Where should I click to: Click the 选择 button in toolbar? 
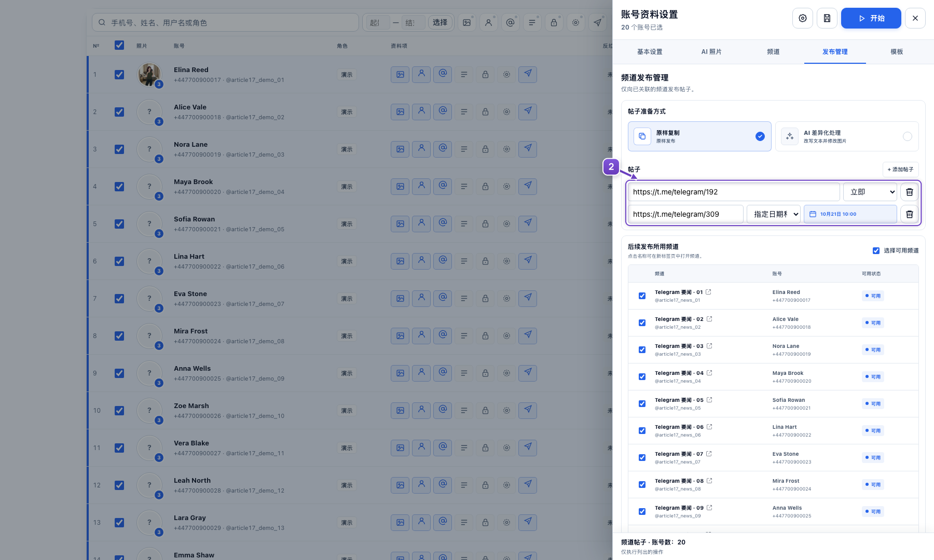[x=440, y=22]
